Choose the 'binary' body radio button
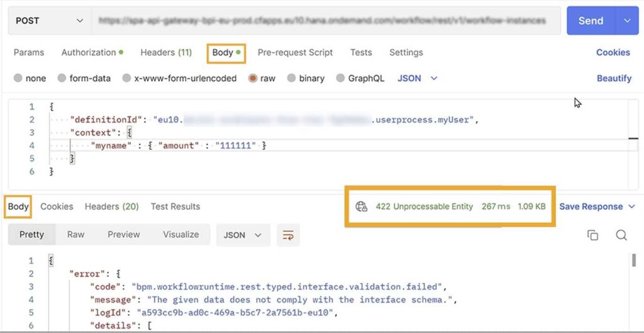Image resolution: width=644 pixels, height=333 pixels. coord(292,78)
